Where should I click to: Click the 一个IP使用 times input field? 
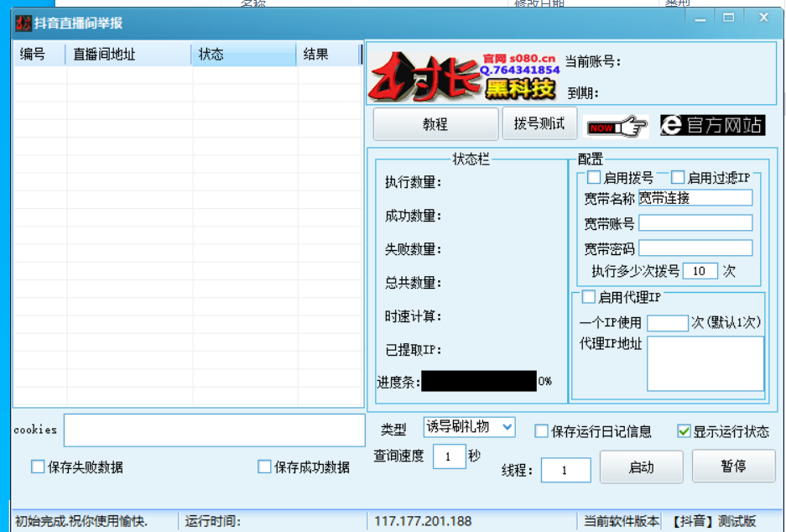click(x=667, y=323)
